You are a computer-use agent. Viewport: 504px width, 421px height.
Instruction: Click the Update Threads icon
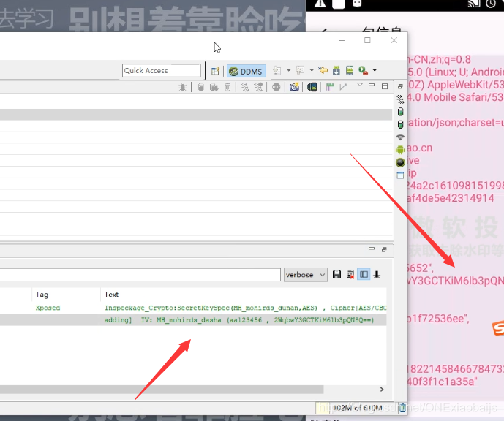pyautogui.click(x=245, y=87)
